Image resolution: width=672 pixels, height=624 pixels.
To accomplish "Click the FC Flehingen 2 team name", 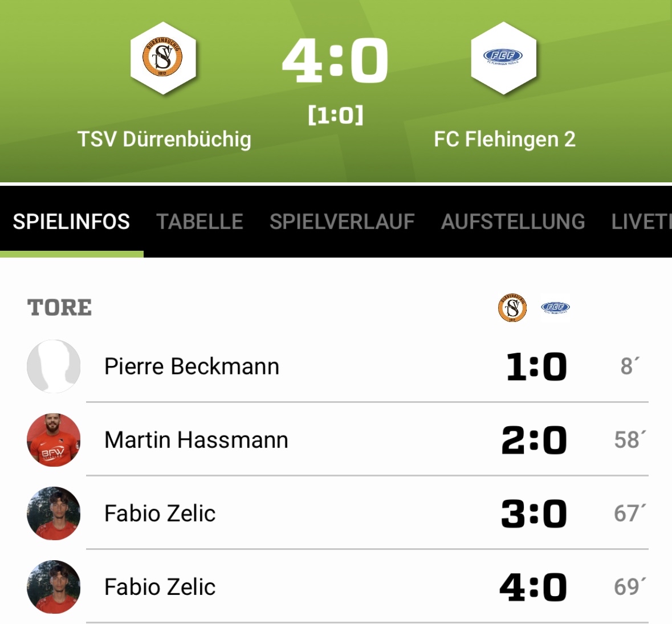I will pos(504,139).
